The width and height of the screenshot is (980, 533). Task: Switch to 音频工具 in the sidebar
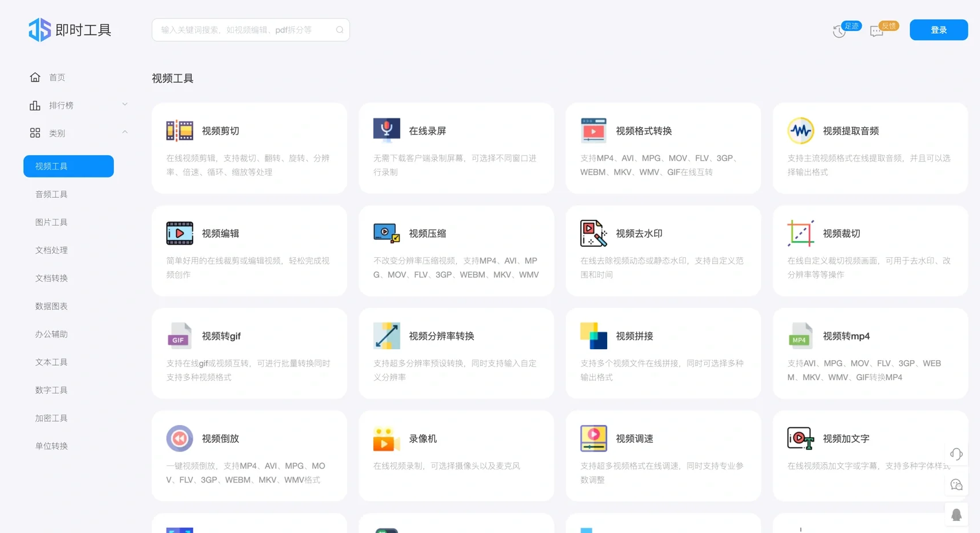tap(51, 194)
